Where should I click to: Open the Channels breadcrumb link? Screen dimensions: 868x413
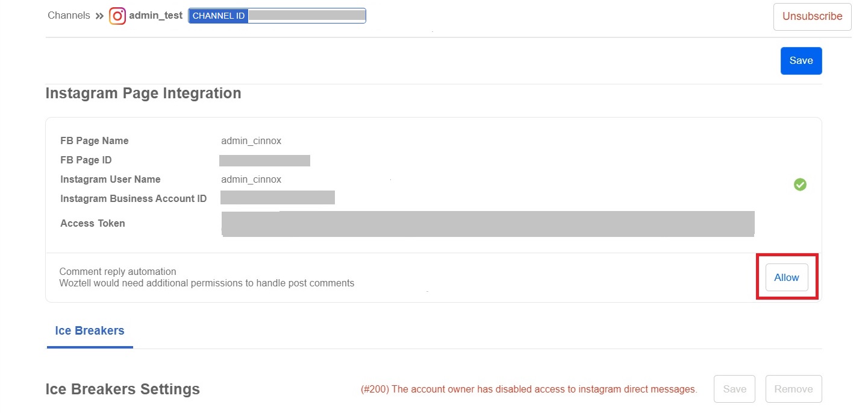69,16
